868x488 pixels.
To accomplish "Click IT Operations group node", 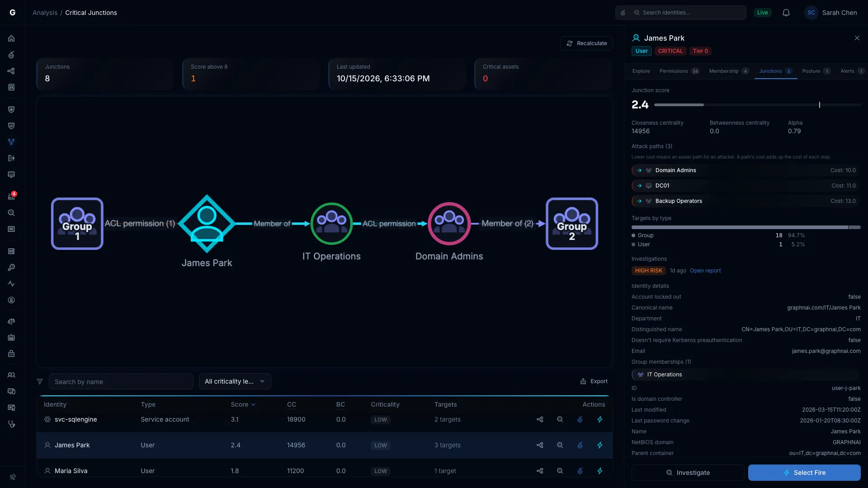I will coord(331,224).
